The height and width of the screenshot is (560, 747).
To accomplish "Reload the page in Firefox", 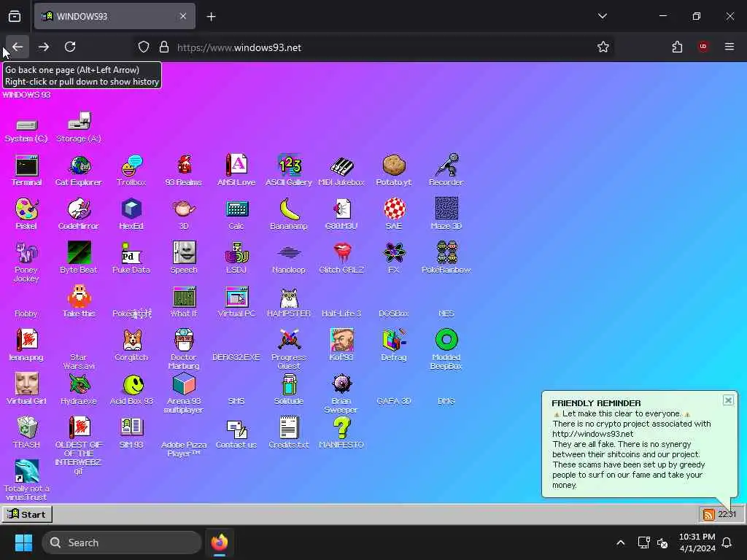I will coord(70,47).
